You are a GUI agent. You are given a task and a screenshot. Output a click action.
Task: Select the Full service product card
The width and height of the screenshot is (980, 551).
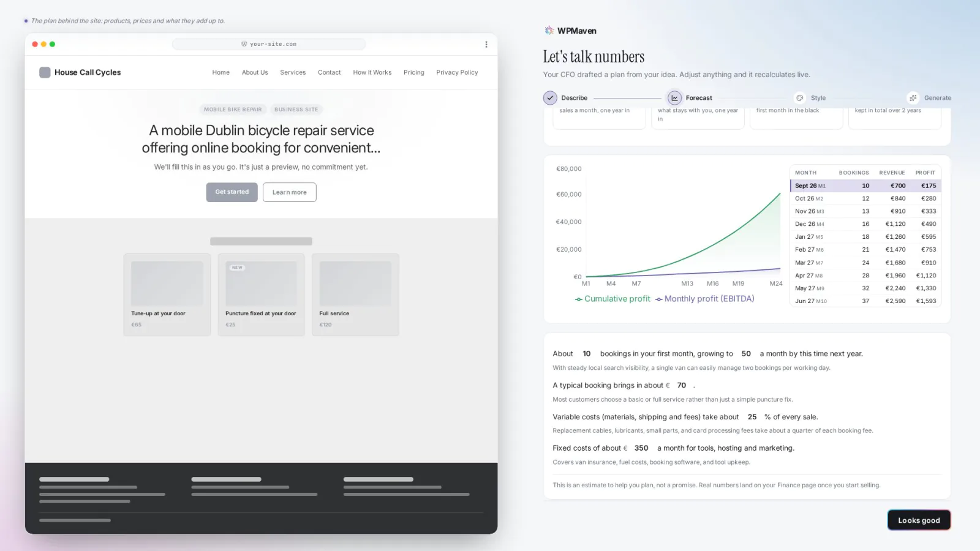(x=355, y=295)
